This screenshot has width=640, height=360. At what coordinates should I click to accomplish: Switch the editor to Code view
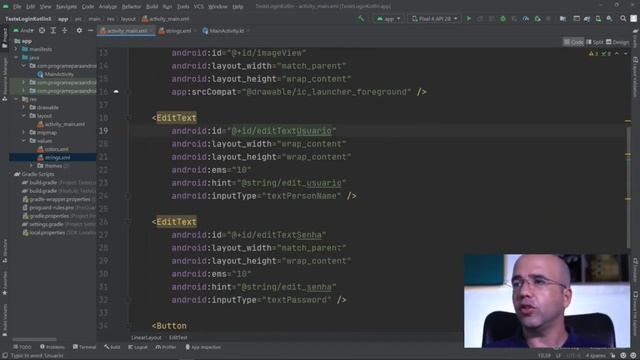pyautogui.click(x=573, y=42)
